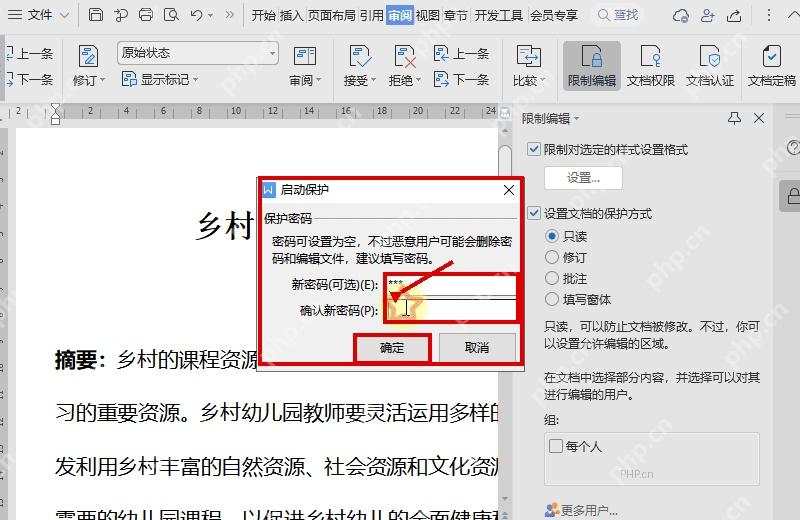This screenshot has width=800, height=520.
Task: Click the 新密码 input field
Action: [451, 284]
